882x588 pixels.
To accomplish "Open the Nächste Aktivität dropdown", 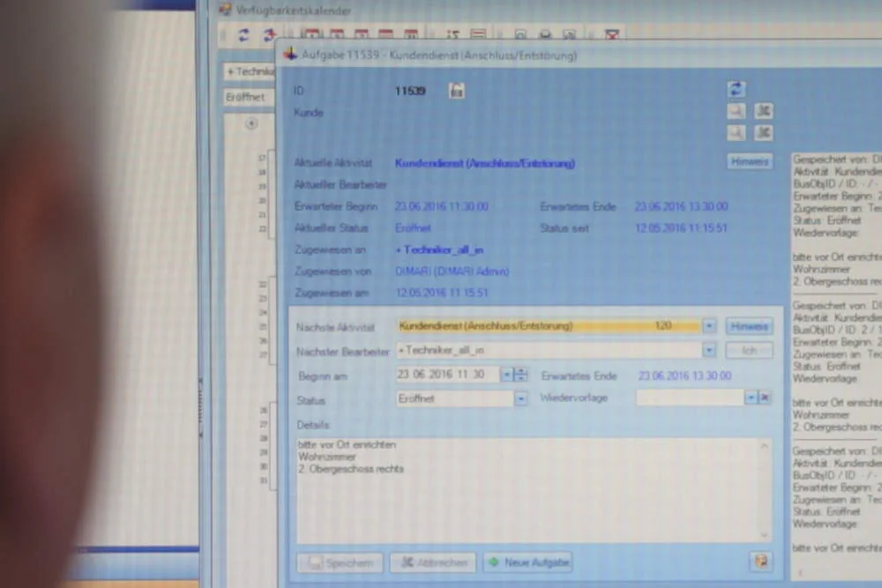I will coord(709,326).
